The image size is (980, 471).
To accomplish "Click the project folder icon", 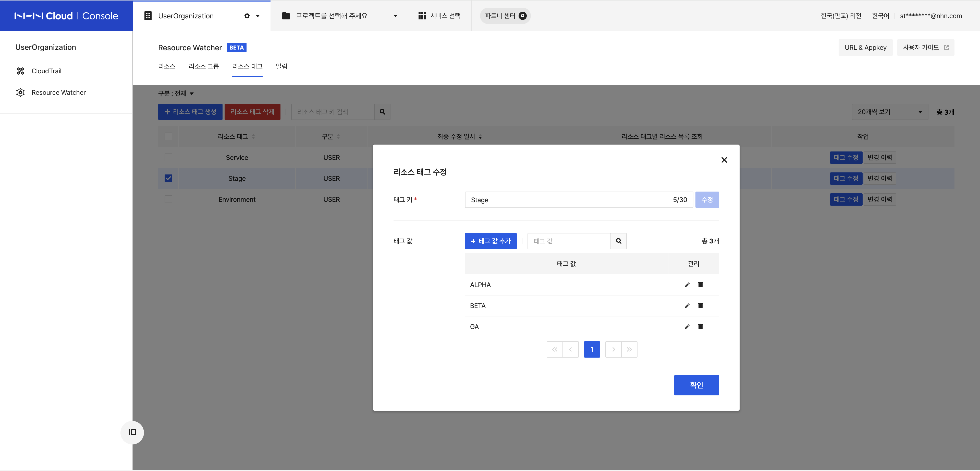I will click(x=286, y=16).
